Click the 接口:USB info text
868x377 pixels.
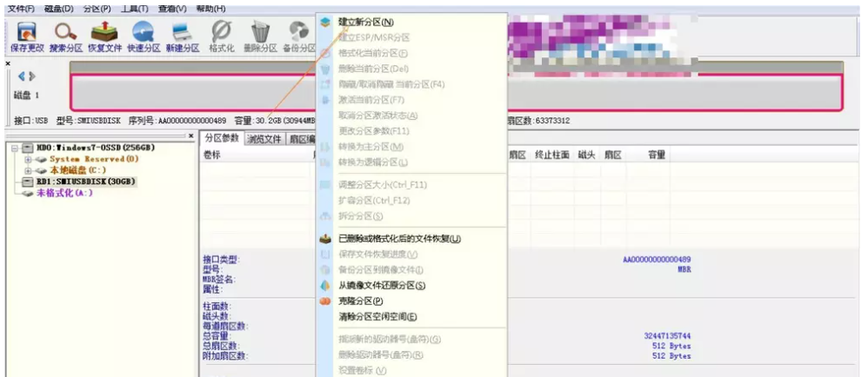pos(31,121)
